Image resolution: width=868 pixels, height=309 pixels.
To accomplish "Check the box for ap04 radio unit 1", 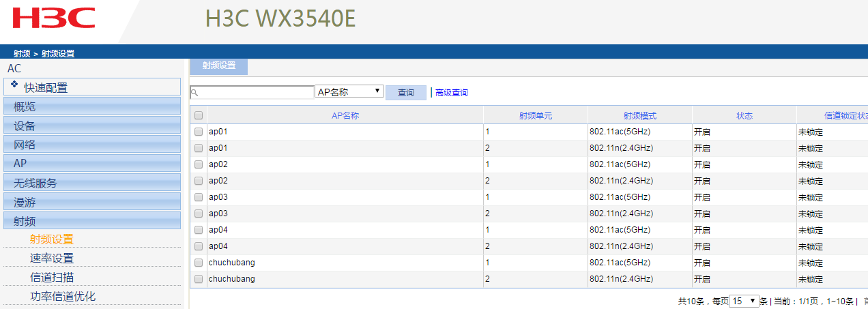I will [x=199, y=230].
